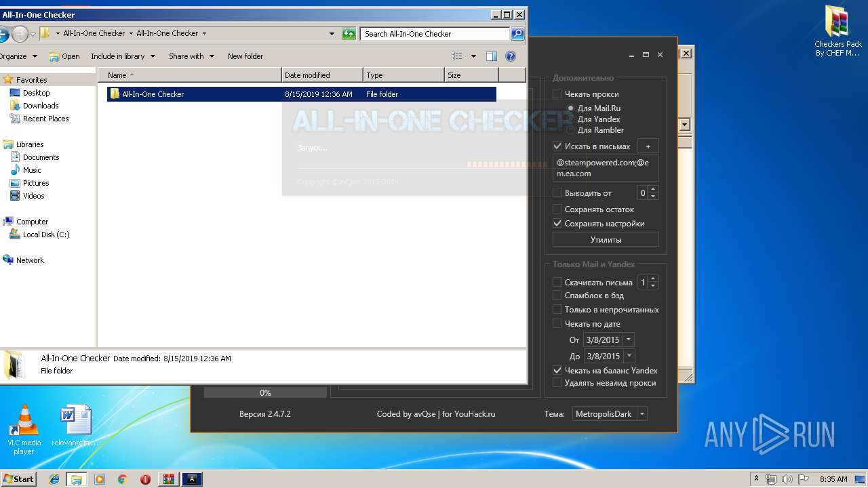Enable the Выводить от checkbox
Screen dimensions: 868x488
[x=557, y=192]
